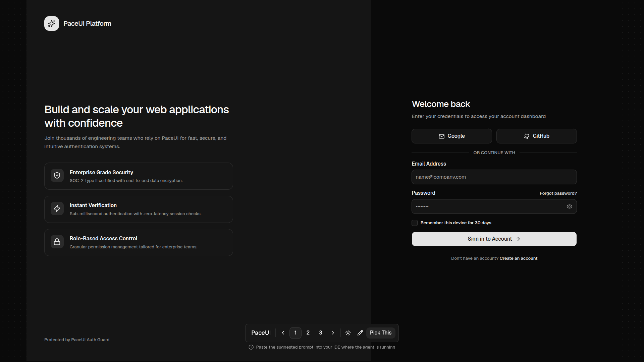Click the Password field label
644x362 pixels.
point(423,193)
